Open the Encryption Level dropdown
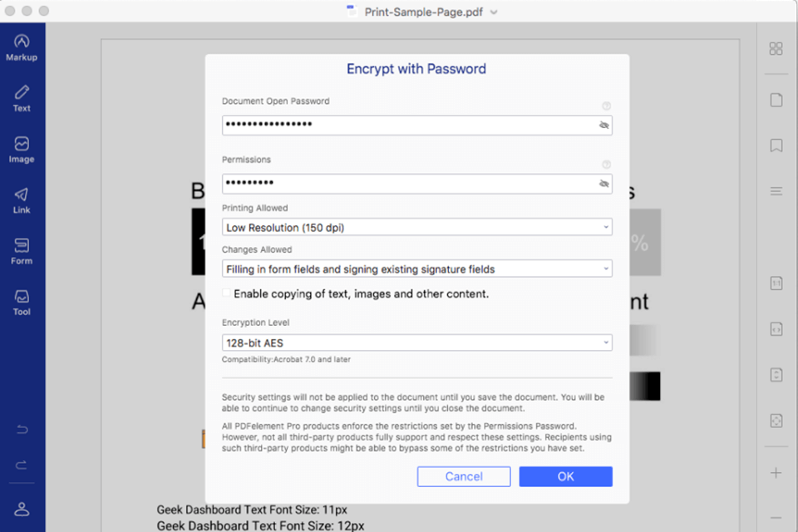798x532 pixels. [x=416, y=342]
